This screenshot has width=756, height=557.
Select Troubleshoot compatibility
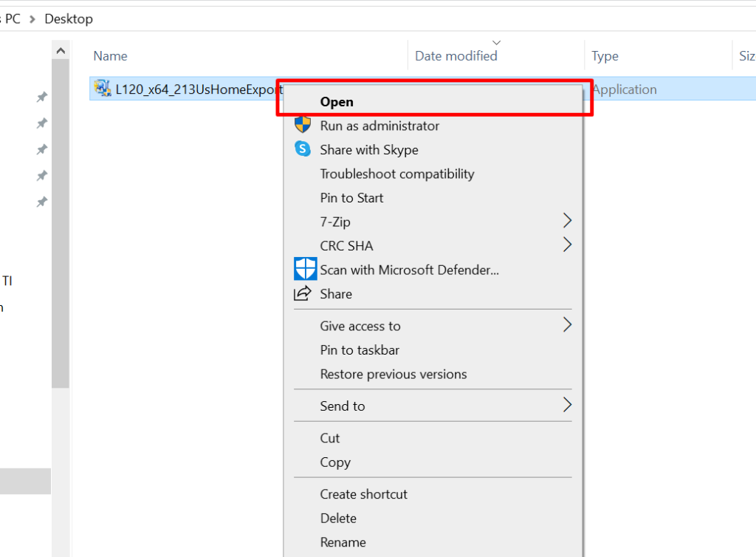396,174
